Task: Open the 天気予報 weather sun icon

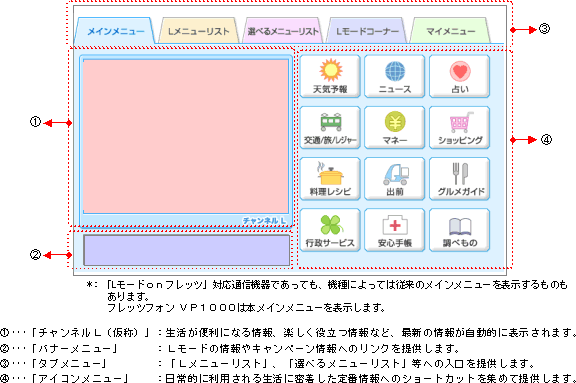Action: pos(330,76)
